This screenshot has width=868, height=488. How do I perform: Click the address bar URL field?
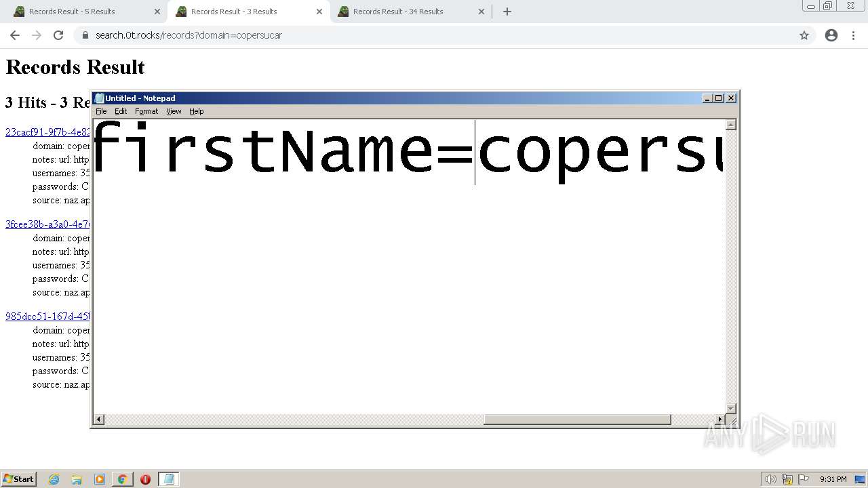434,35
